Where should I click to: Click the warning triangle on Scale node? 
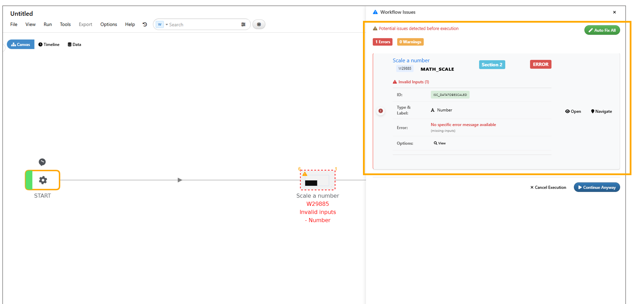point(305,174)
